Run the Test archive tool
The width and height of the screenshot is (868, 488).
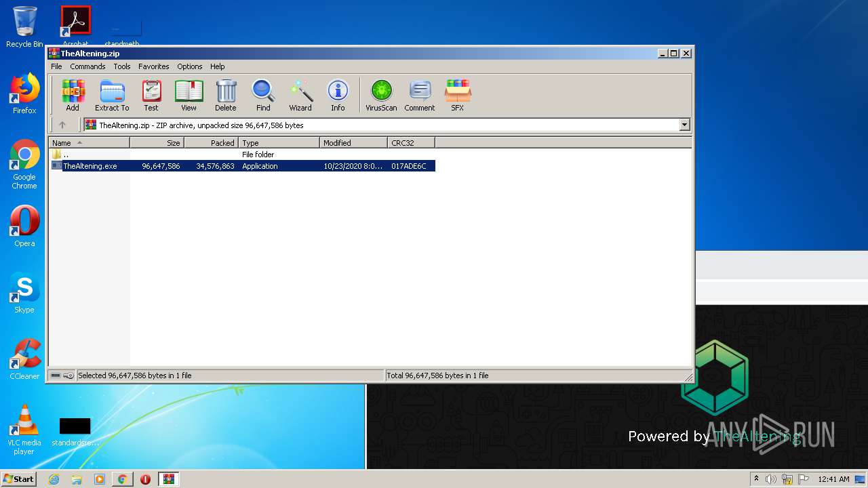(x=151, y=95)
